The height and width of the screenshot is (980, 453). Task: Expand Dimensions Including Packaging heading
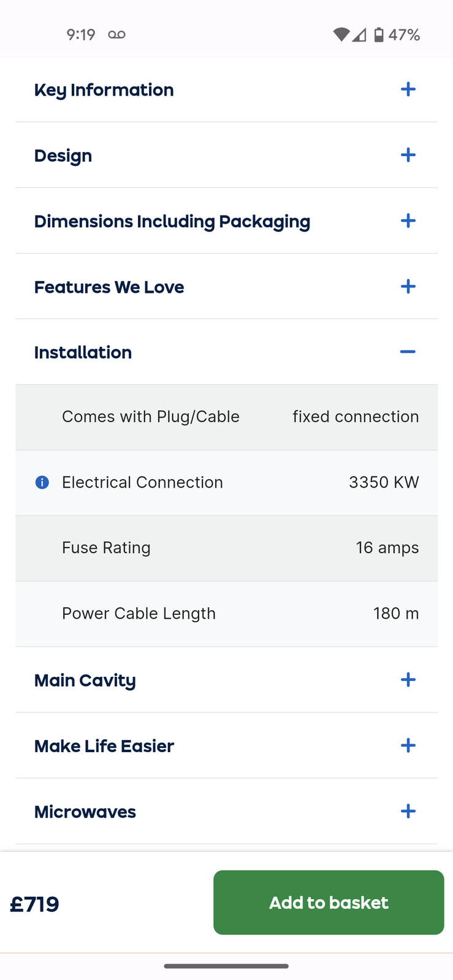(x=172, y=221)
